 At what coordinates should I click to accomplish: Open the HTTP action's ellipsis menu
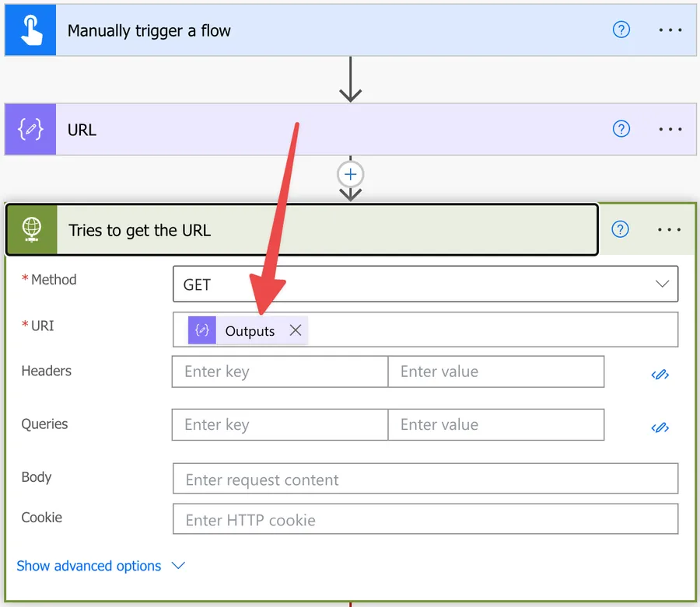pyautogui.click(x=670, y=228)
